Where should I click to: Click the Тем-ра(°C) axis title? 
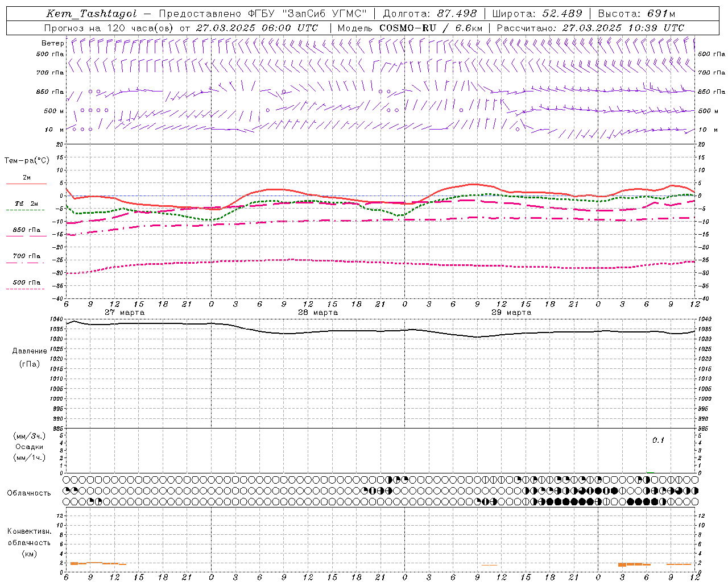(27, 160)
